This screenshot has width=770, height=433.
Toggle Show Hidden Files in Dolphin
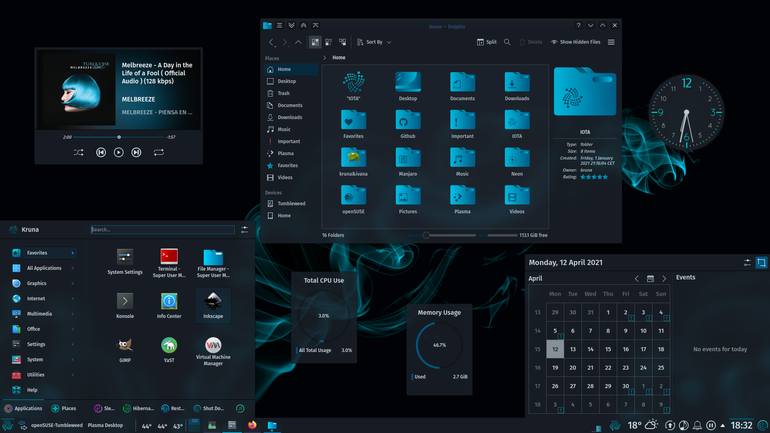(576, 42)
